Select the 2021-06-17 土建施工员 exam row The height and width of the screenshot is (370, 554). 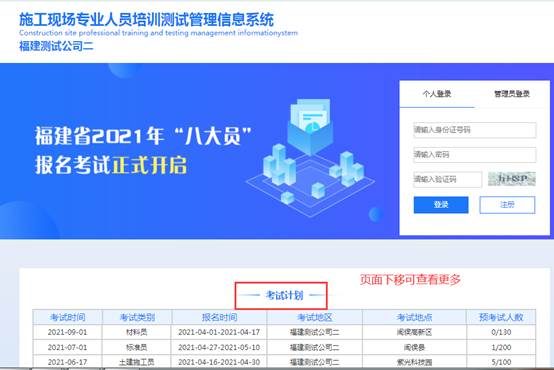[x=284, y=362]
